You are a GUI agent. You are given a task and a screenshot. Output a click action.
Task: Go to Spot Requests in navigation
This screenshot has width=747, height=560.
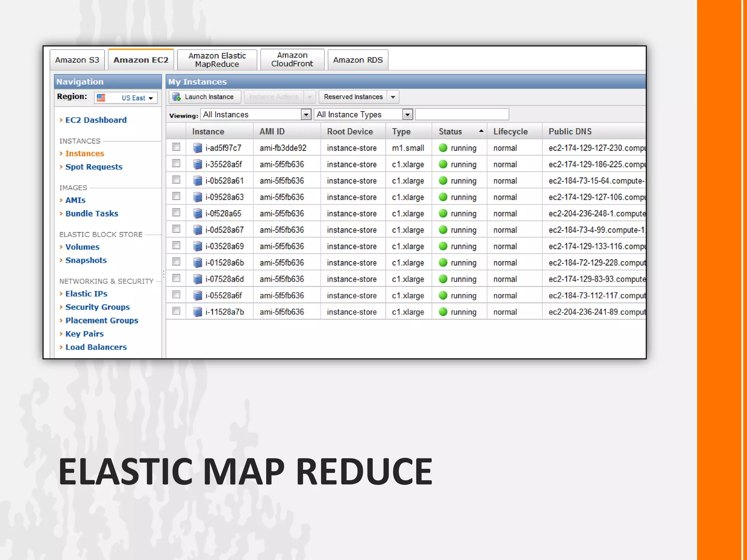(94, 167)
